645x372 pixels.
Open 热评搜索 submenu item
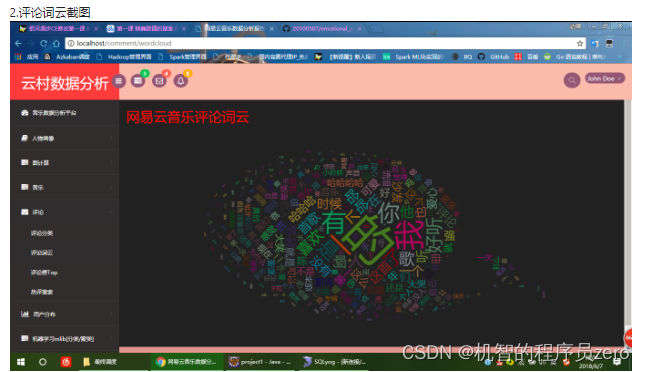(42, 292)
